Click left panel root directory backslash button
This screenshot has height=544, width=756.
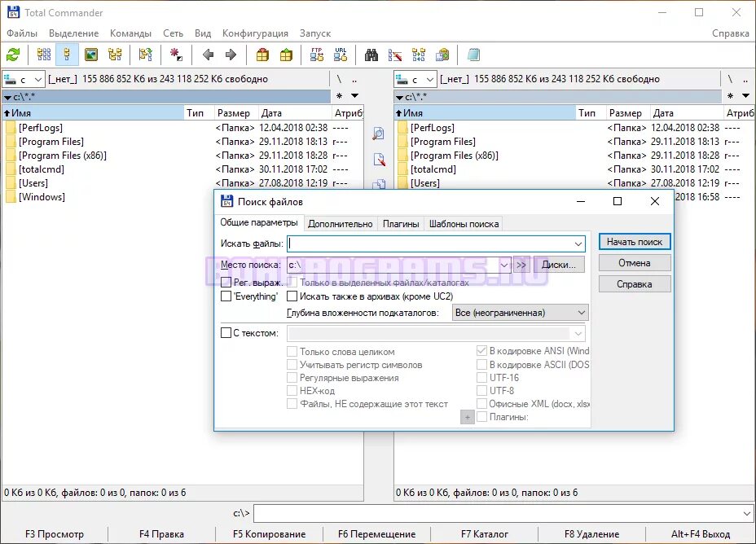point(339,79)
